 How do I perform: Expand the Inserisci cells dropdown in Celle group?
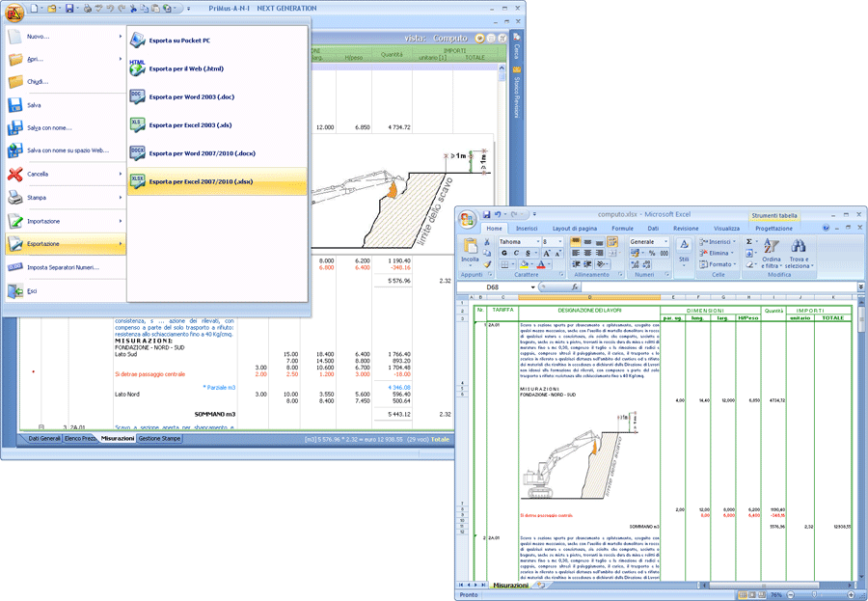click(x=734, y=241)
